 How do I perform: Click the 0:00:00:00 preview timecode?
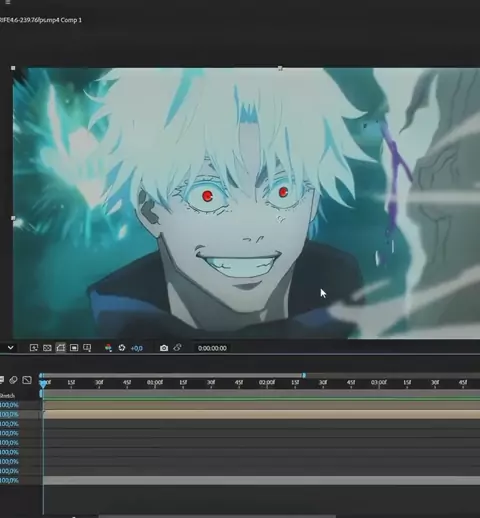point(212,348)
